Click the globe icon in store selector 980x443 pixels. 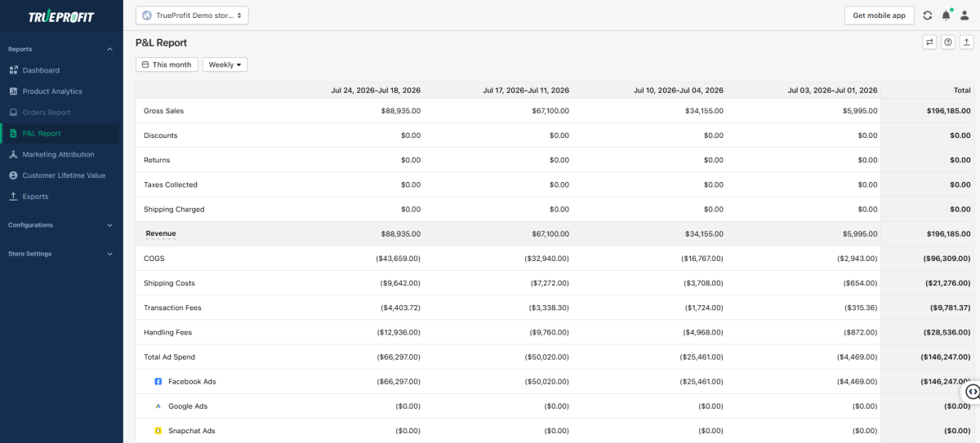[x=147, y=16]
